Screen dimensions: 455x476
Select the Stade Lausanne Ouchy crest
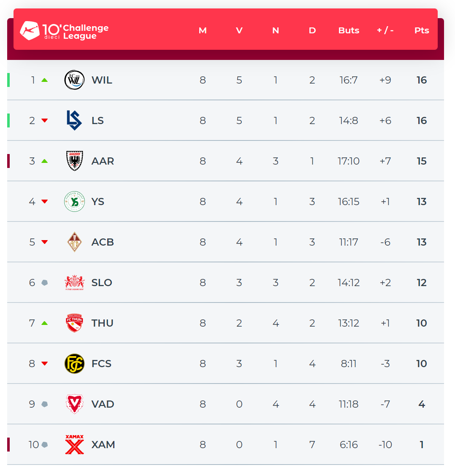[74, 283]
